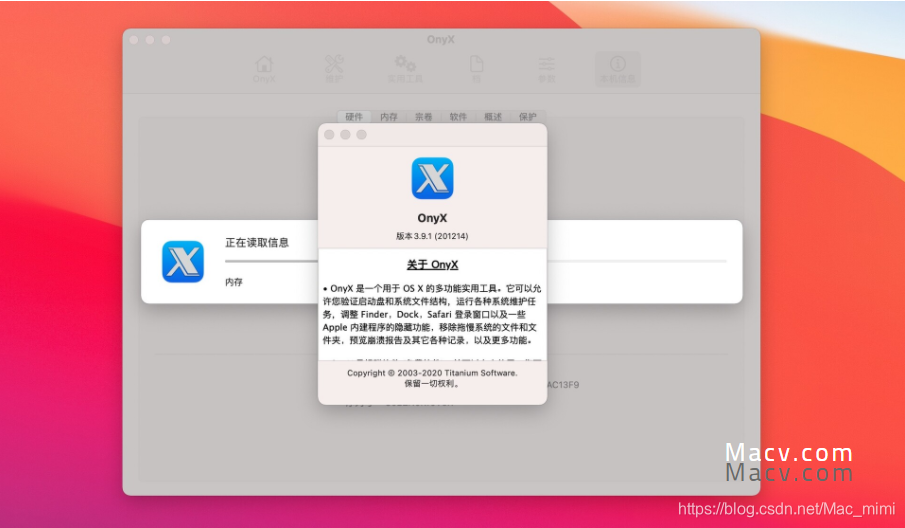The image size is (905, 528).
Task: Switch to the 软件 tab
Action: [x=458, y=117]
